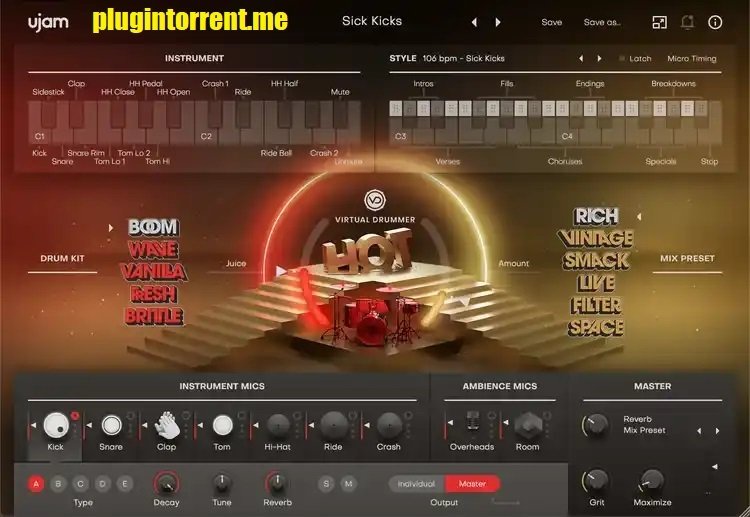
Task: Open the info icon in header
Action: click(x=715, y=22)
